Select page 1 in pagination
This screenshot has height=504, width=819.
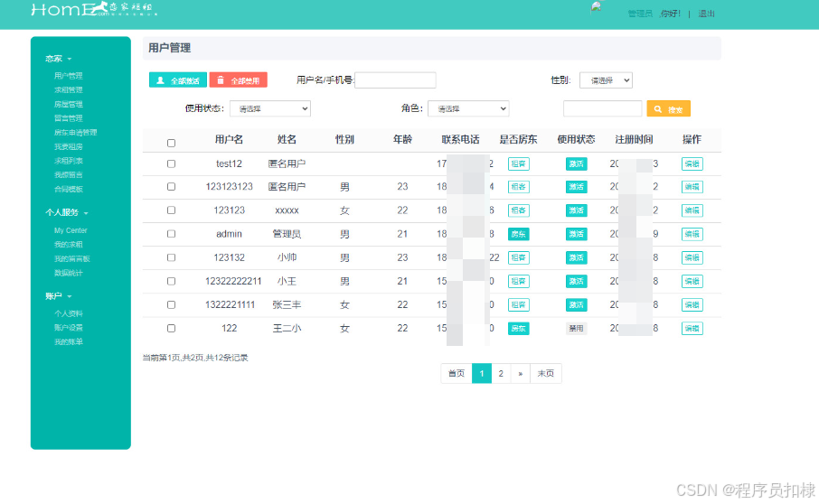[482, 374]
